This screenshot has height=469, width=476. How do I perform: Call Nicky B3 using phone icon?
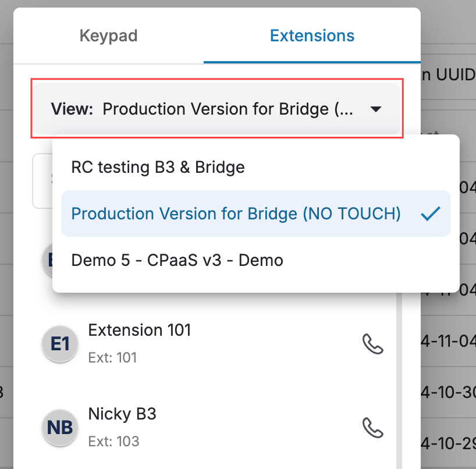[x=373, y=428]
